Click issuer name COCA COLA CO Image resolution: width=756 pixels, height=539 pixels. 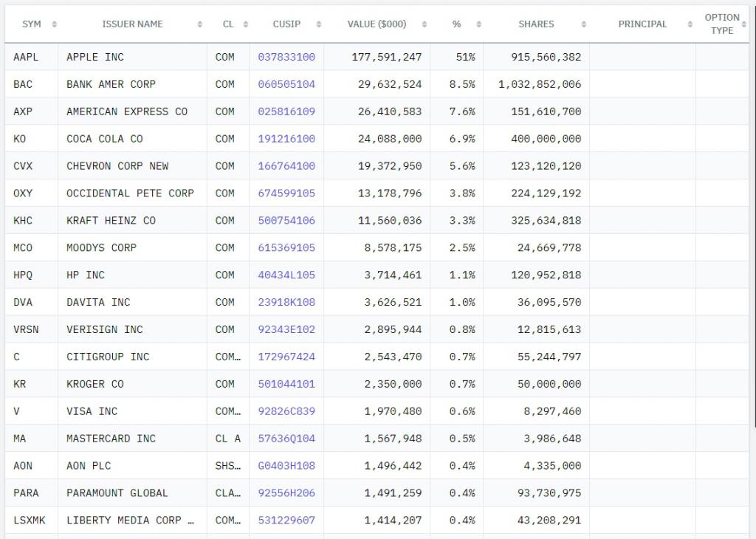pos(105,139)
